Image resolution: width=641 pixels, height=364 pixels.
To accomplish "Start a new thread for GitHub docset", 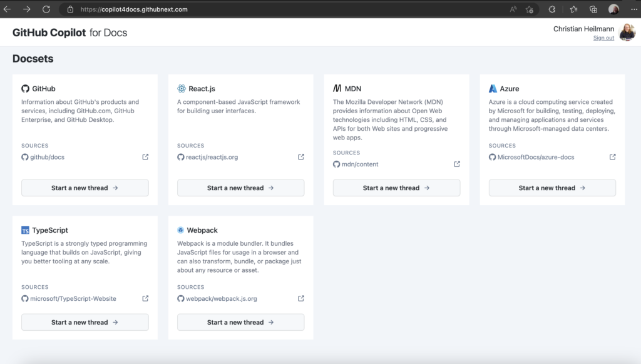I will [85, 188].
